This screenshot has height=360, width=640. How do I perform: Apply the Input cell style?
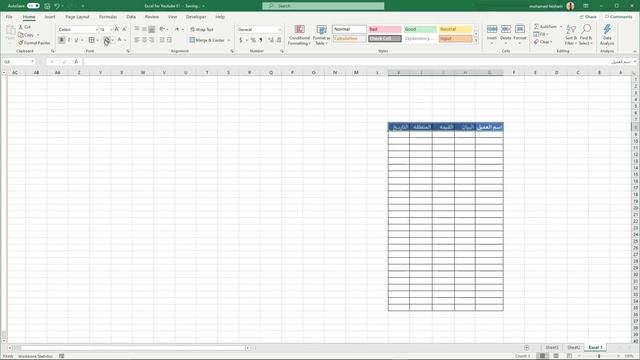pyautogui.click(x=456, y=39)
